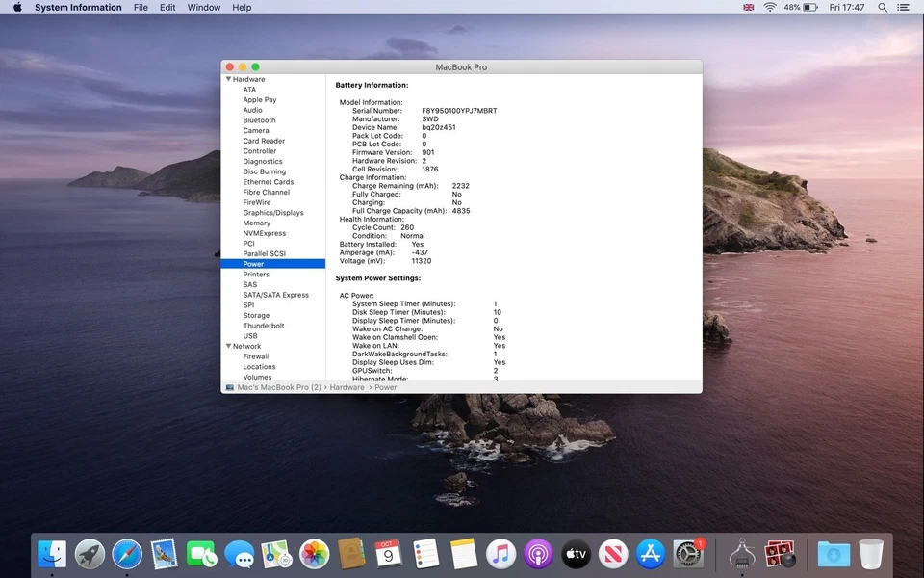
Task: Open Music app in Dock
Action: click(500, 555)
